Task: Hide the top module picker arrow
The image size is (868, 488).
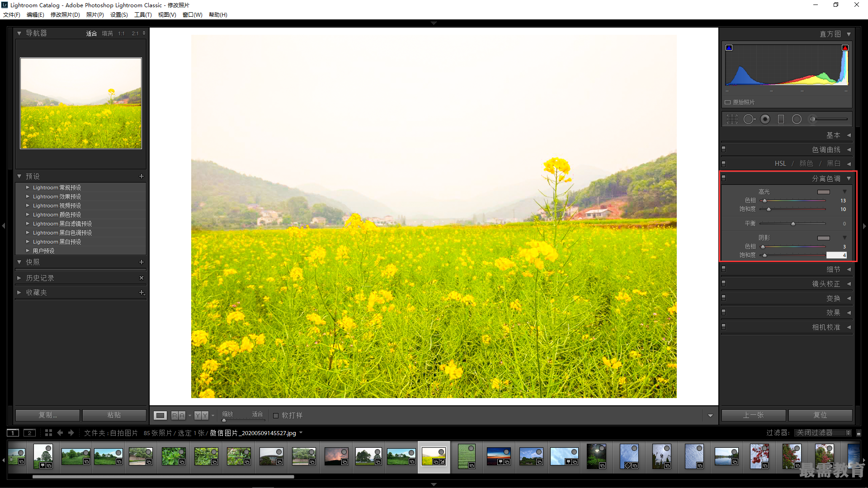Action: (434, 23)
